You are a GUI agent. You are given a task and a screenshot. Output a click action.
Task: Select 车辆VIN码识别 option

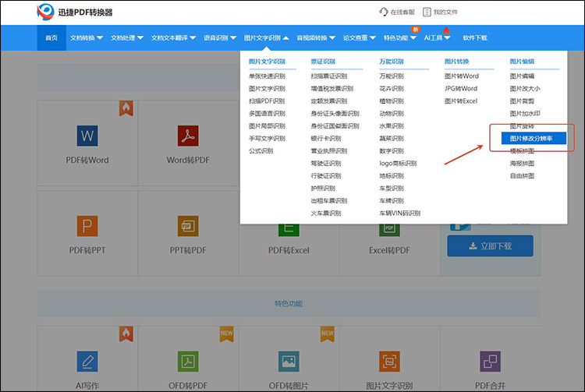click(400, 213)
